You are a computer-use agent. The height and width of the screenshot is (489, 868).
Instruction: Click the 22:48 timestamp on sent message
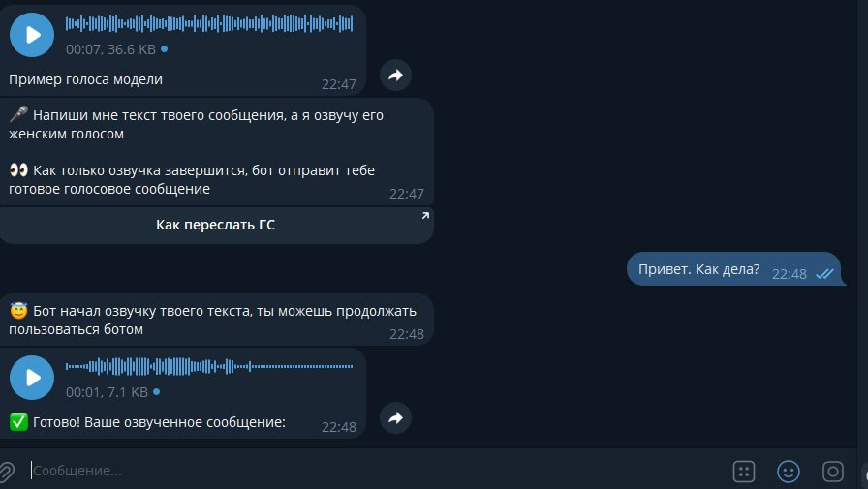point(789,274)
